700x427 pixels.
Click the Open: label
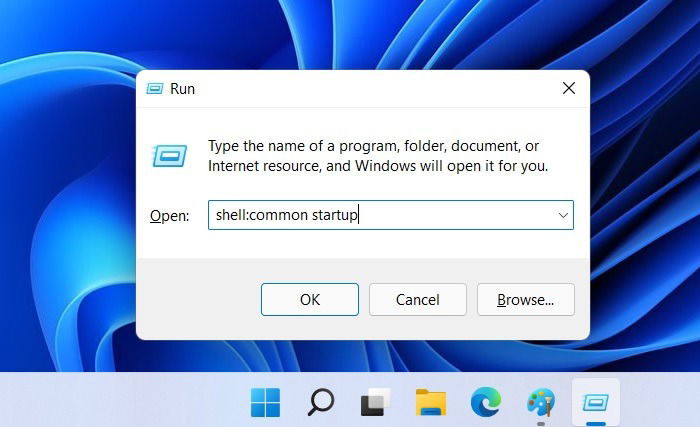pos(170,216)
